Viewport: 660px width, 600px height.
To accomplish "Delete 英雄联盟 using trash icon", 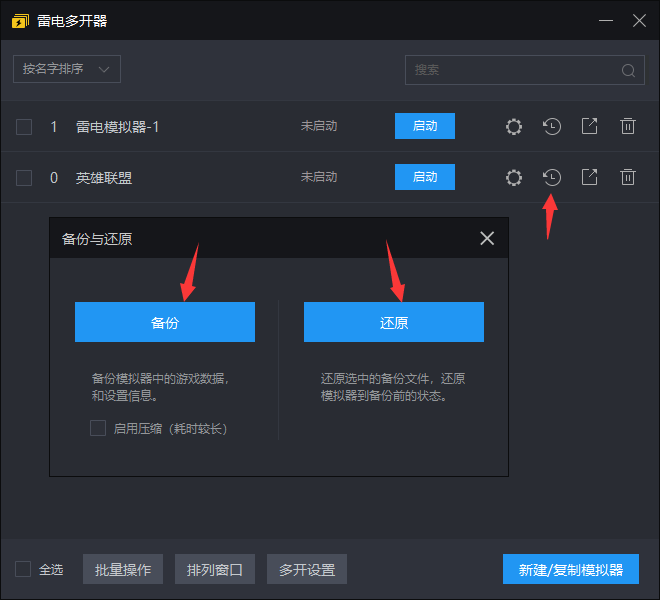I will pyautogui.click(x=628, y=178).
